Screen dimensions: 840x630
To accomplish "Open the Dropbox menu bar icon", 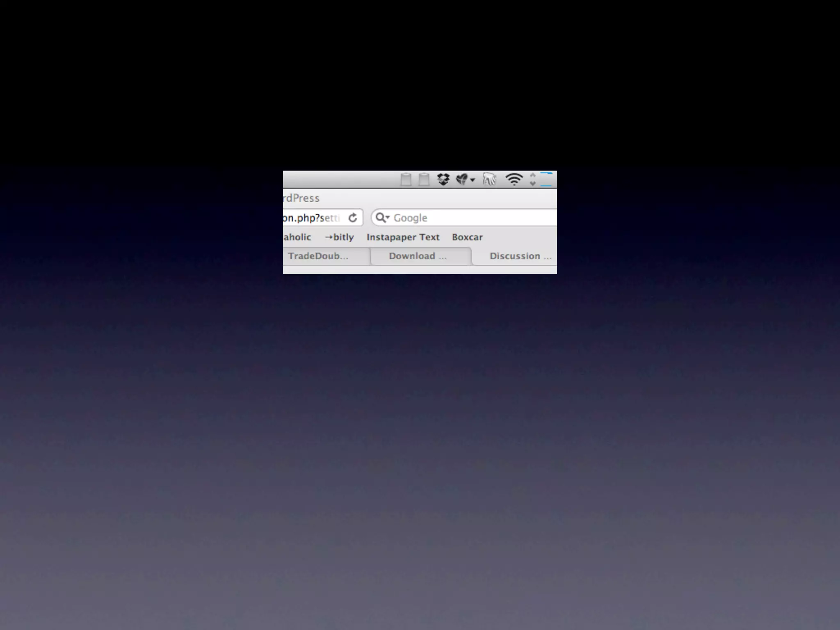I will (443, 179).
